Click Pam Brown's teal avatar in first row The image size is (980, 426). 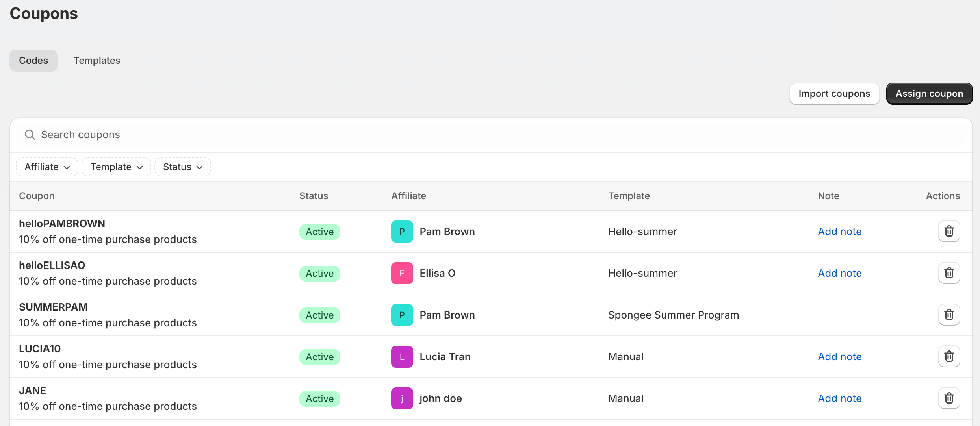[x=402, y=232]
